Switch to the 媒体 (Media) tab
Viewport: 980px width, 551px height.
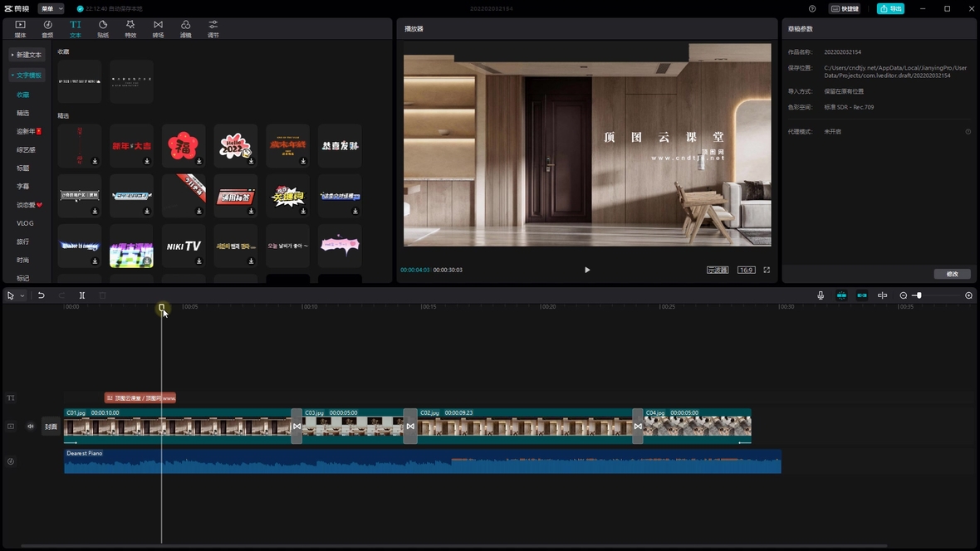coord(20,29)
